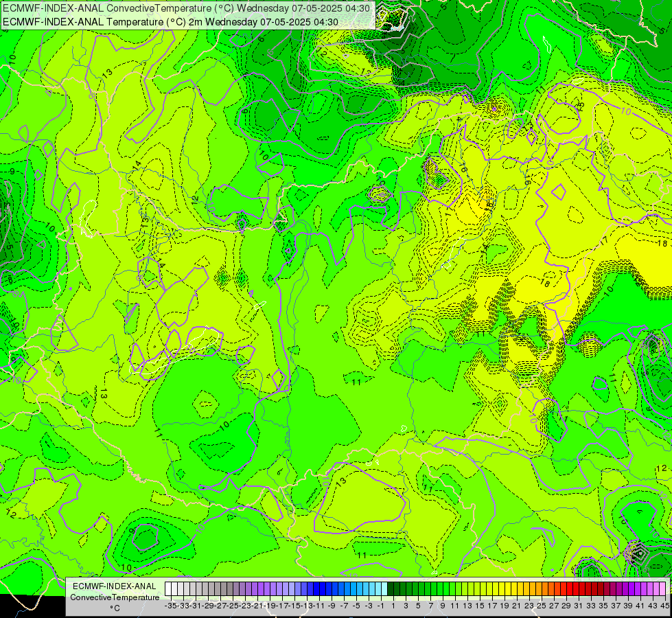The width and height of the screenshot is (672, 618).
Task: Click the °C unit label in legend
Action: coord(115,608)
